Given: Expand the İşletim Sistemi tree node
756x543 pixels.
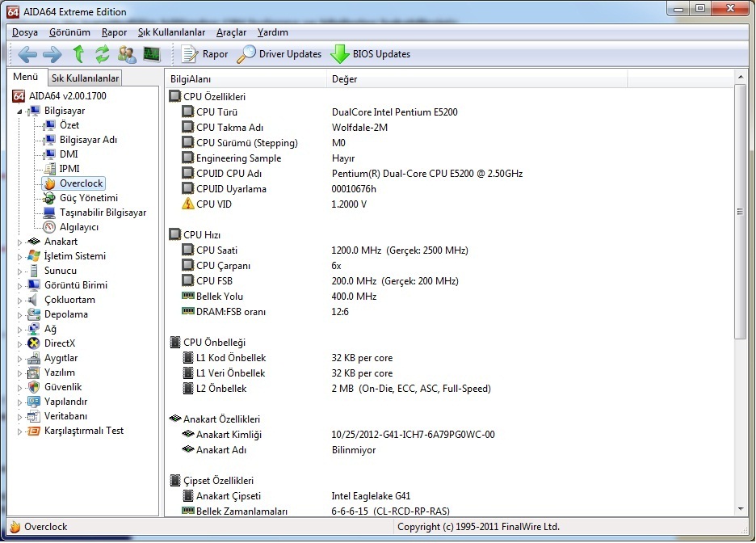Looking at the screenshot, I should point(19,256).
